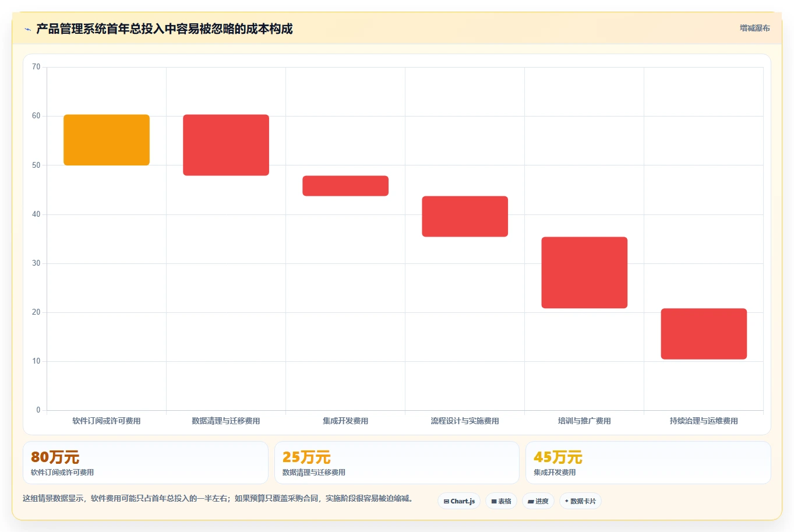The width and height of the screenshot is (794, 532).
Task: Click the y-axis value 40
Action: [x=36, y=214]
